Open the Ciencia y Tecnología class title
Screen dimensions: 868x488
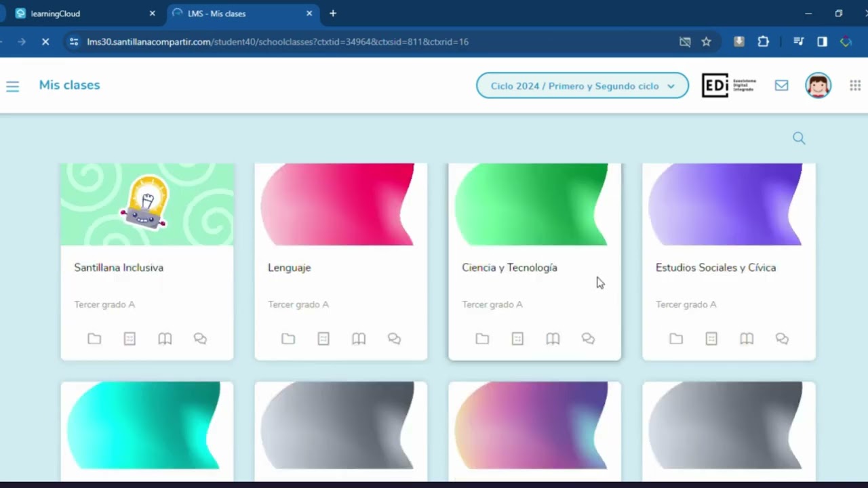click(x=509, y=268)
